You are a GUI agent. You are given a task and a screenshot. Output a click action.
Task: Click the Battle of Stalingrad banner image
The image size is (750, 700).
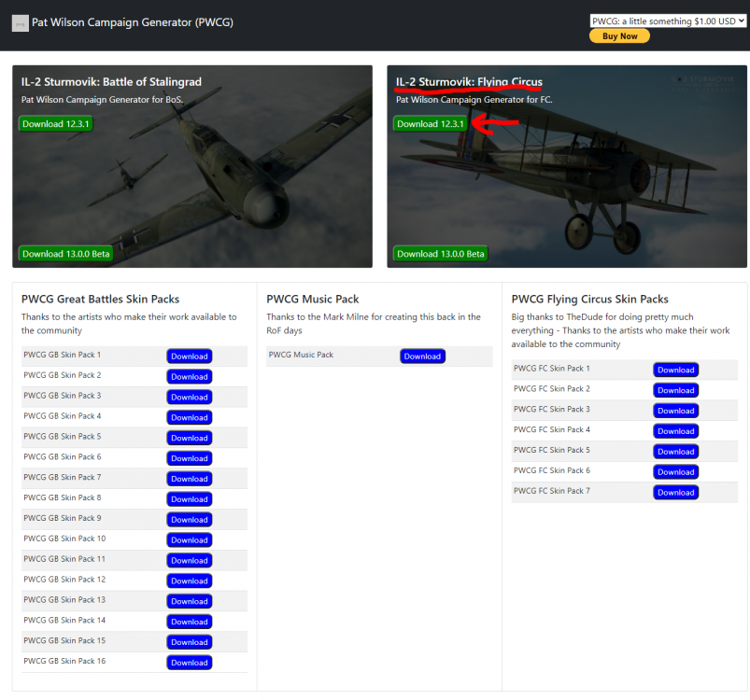[x=191, y=187]
